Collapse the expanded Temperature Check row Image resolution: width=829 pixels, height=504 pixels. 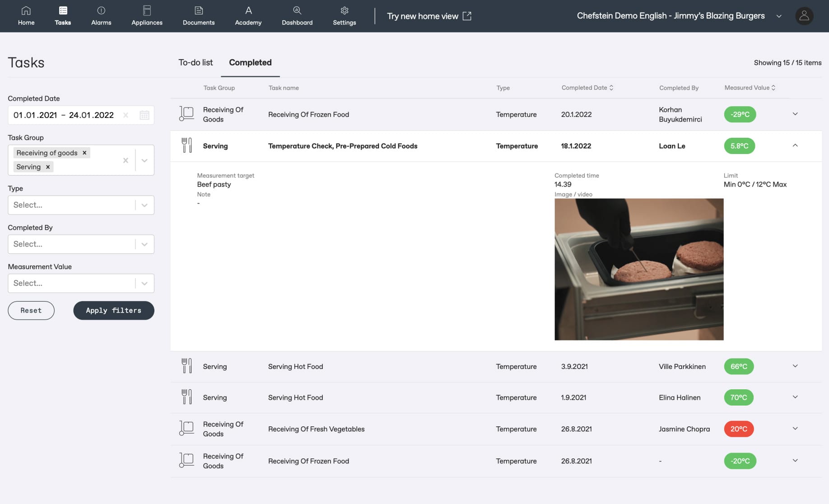[795, 146]
